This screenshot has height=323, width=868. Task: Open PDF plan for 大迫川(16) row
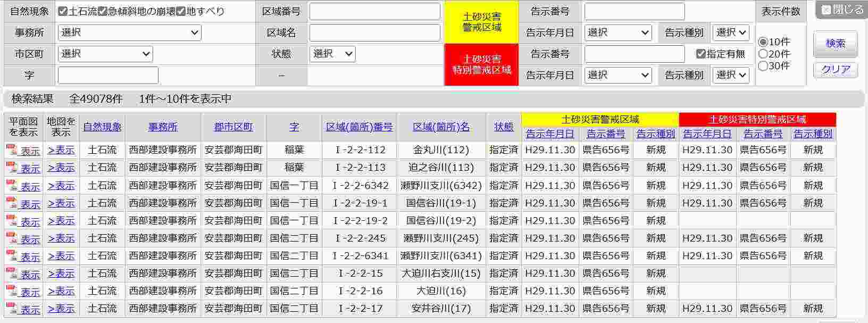(23, 292)
